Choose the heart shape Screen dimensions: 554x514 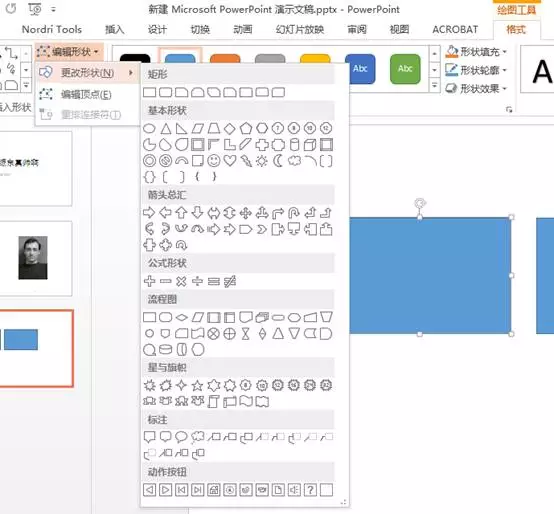[x=230, y=161]
